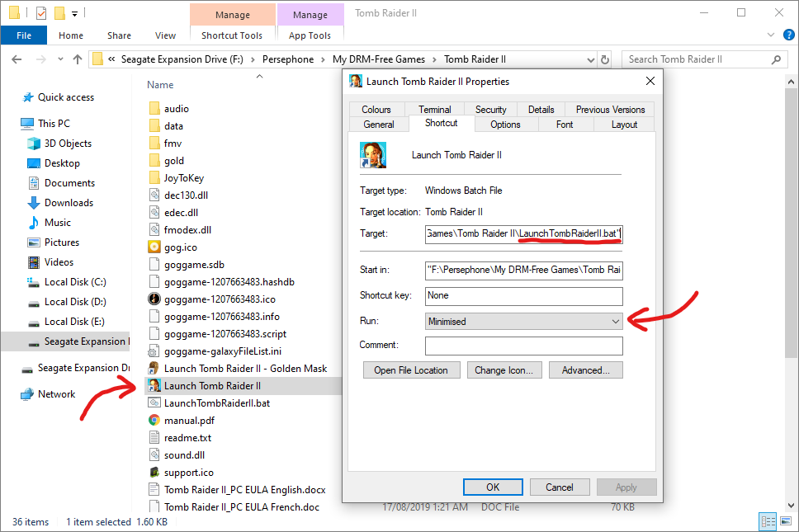Open the Run window-state dropdown
The image size is (799, 532).
click(524, 321)
